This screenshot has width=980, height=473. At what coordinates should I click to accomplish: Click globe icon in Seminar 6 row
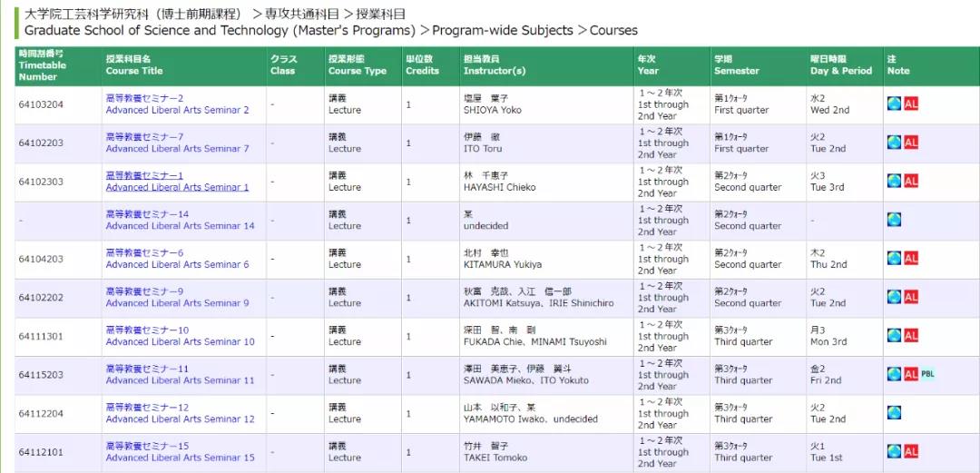click(x=894, y=258)
